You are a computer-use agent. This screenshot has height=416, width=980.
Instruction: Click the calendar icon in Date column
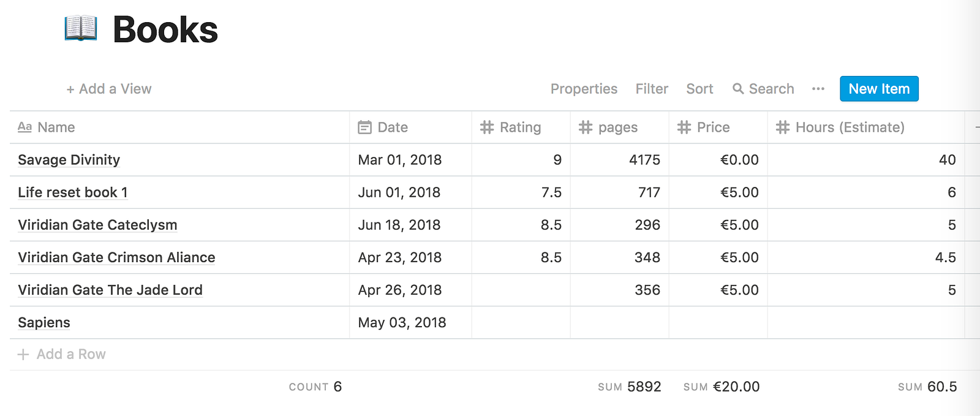[364, 127]
